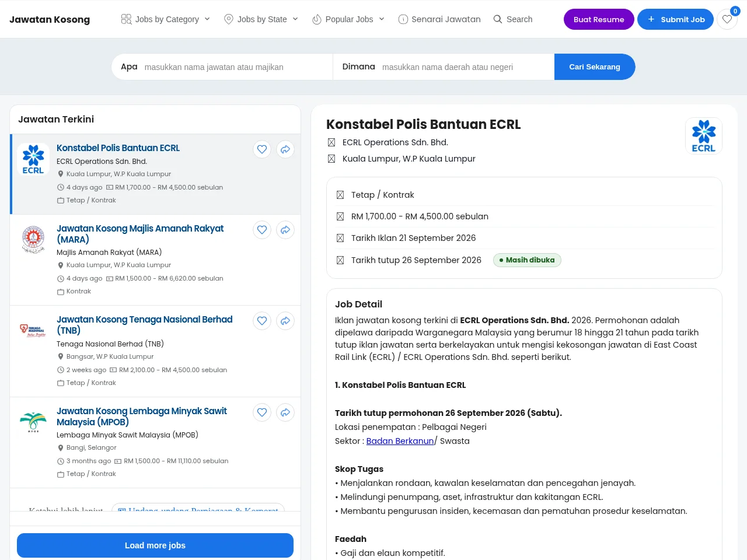The height and width of the screenshot is (560, 747).
Task: Click the saved jobs count badge 0
Action: 735,11
